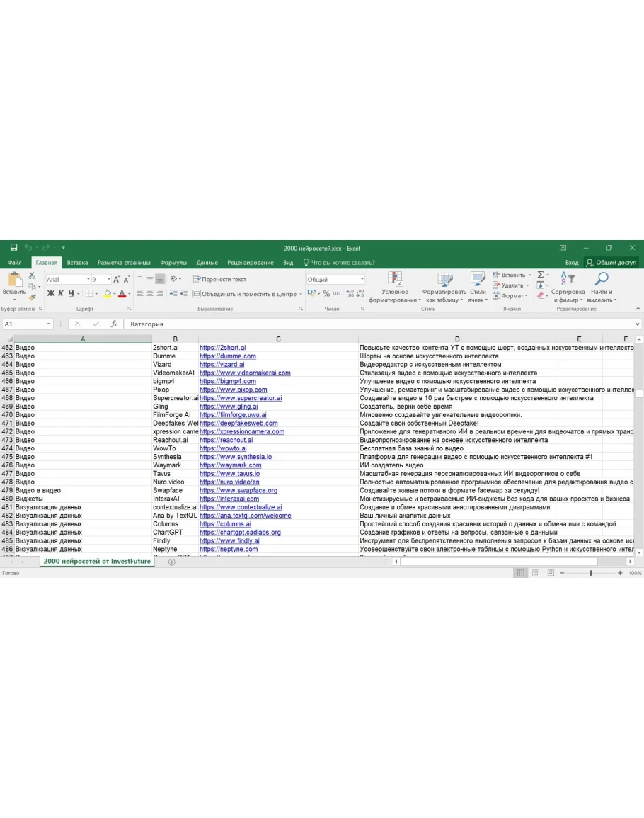644x818 pixels.
Task: Align text right icon
Action: pyautogui.click(x=159, y=294)
